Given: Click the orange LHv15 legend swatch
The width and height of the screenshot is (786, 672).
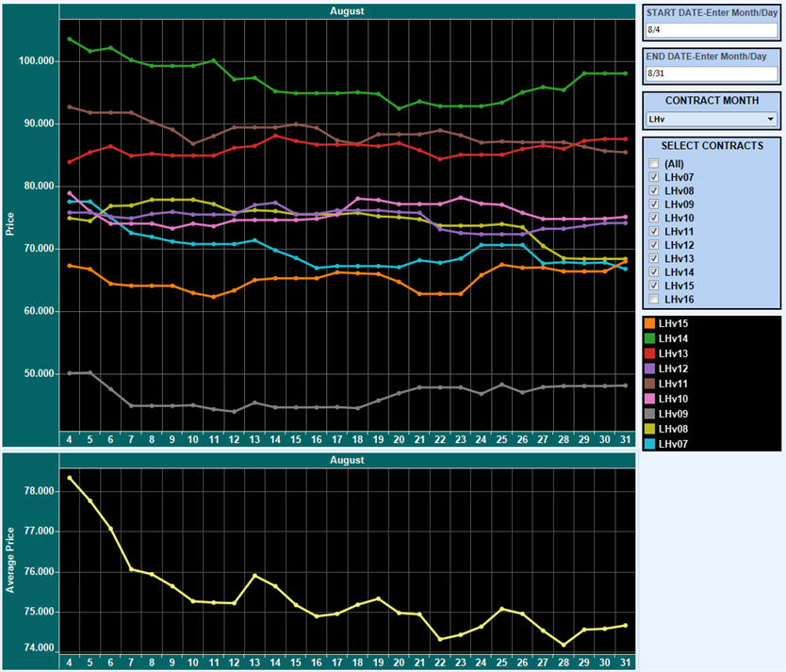Looking at the screenshot, I should coord(649,323).
